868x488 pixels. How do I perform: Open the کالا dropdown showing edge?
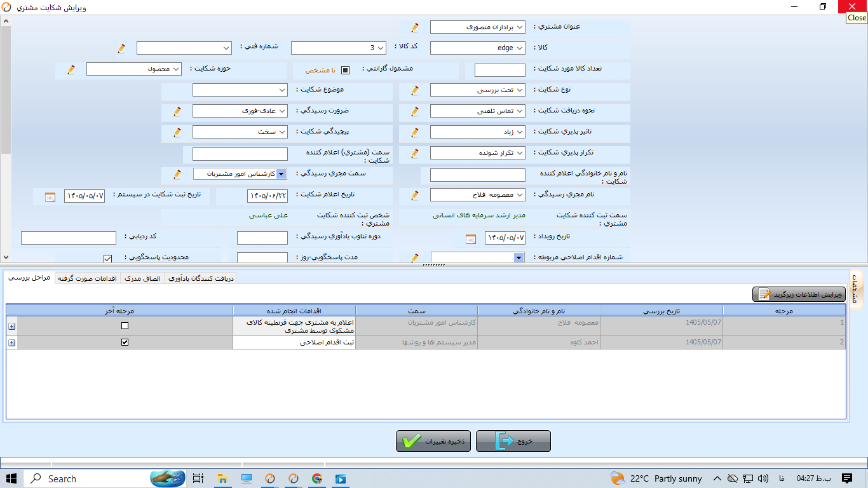coord(478,48)
